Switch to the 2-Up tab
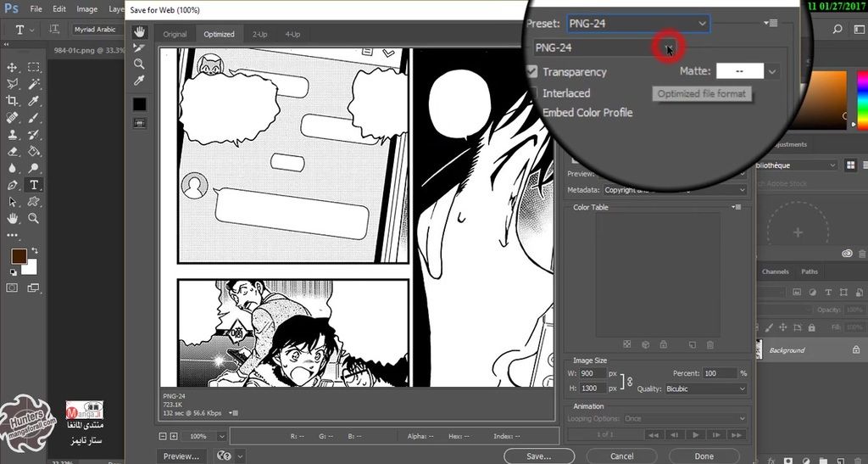The width and height of the screenshot is (868, 464). (259, 34)
